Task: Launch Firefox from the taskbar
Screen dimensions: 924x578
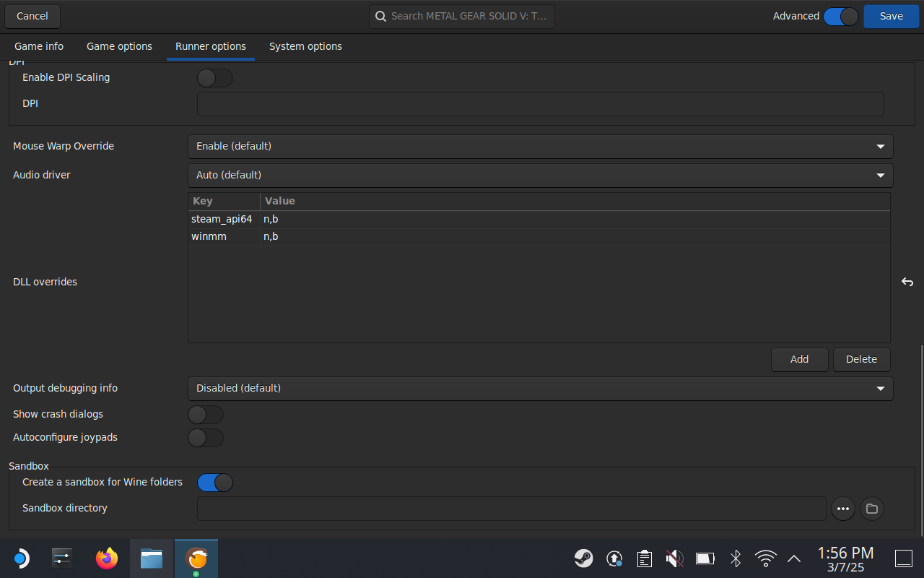Action: [107, 558]
